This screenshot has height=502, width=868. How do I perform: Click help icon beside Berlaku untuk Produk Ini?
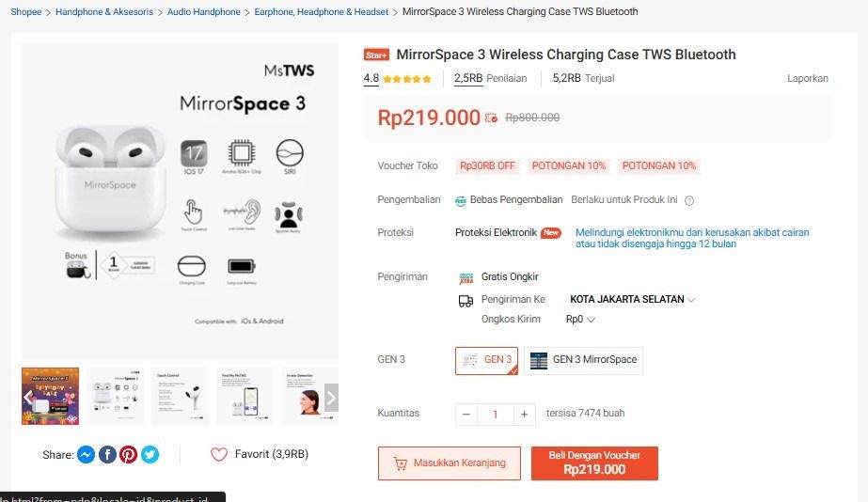689,200
